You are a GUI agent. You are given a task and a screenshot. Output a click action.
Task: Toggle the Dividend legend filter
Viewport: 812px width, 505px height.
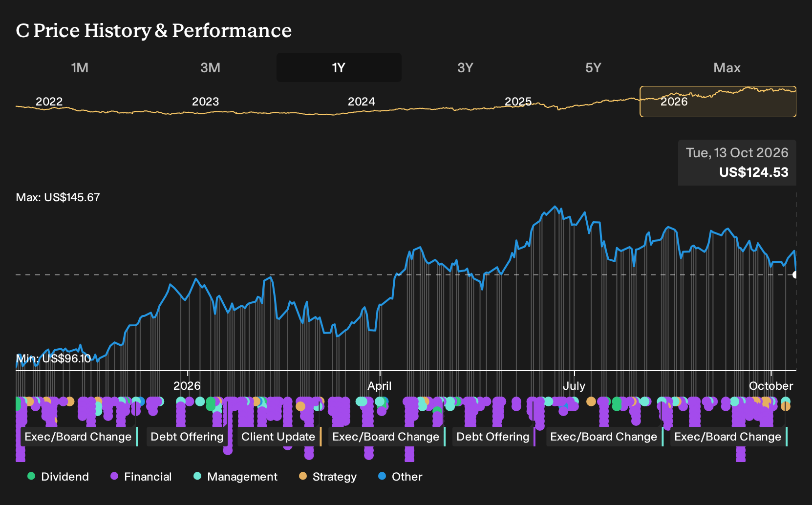[x=58, y=477]
